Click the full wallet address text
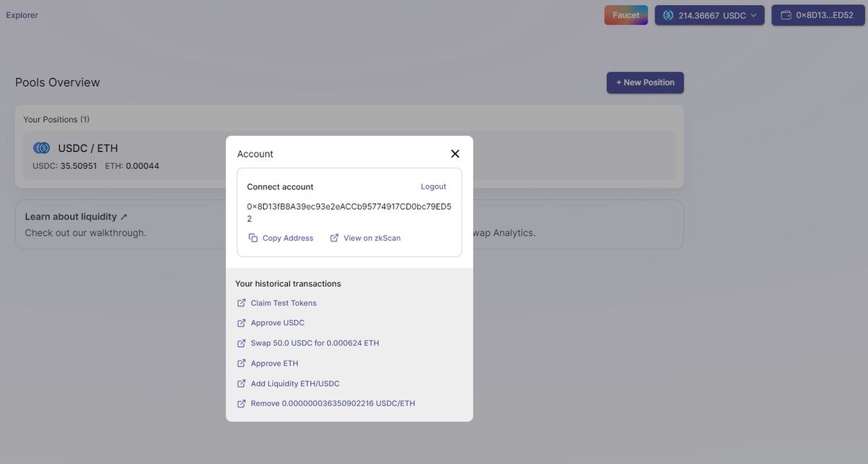The width and height of the screenshot is (868, 464). 349,212
